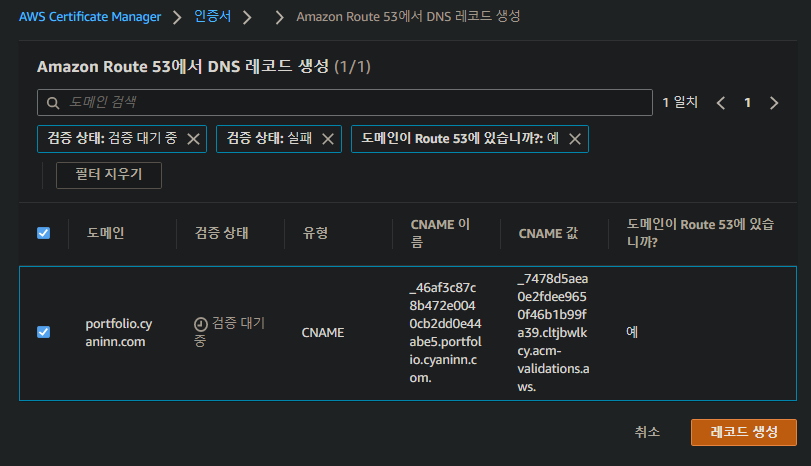Click the 도메인 검색 search field
The height and width of the screenshot is (466, 811).
point(344,102)
